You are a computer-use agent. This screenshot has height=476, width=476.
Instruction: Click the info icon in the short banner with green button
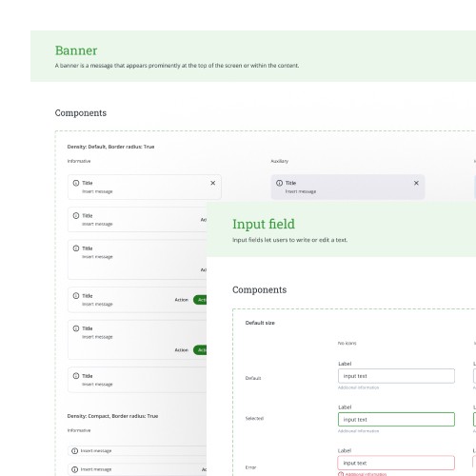click(76, 296)
